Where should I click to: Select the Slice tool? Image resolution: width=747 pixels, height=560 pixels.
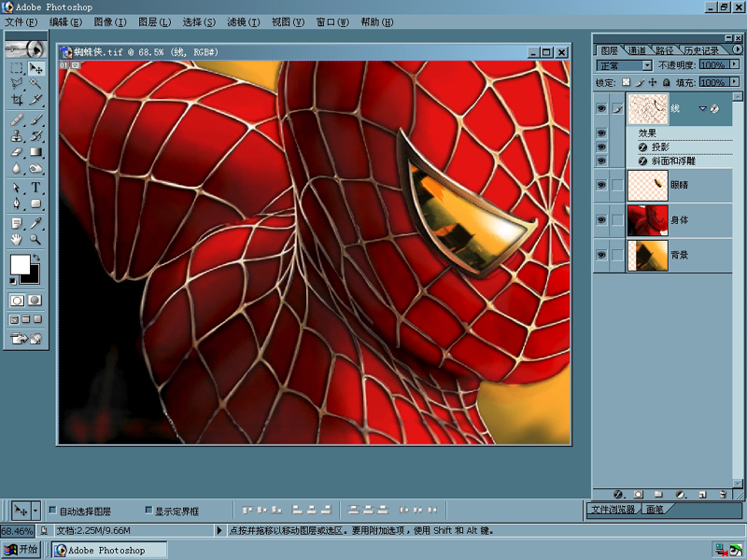35,100
